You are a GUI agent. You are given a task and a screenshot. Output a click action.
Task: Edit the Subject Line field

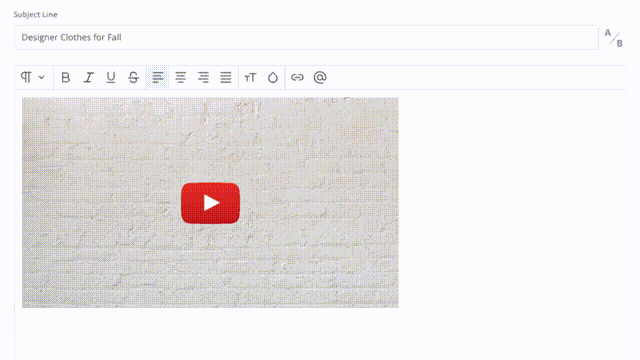306,38
